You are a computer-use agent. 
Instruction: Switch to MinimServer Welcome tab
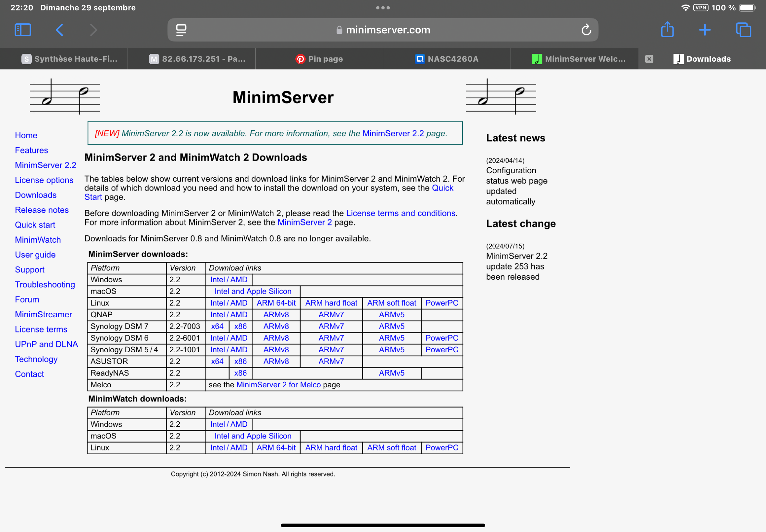tap(579, 59)
